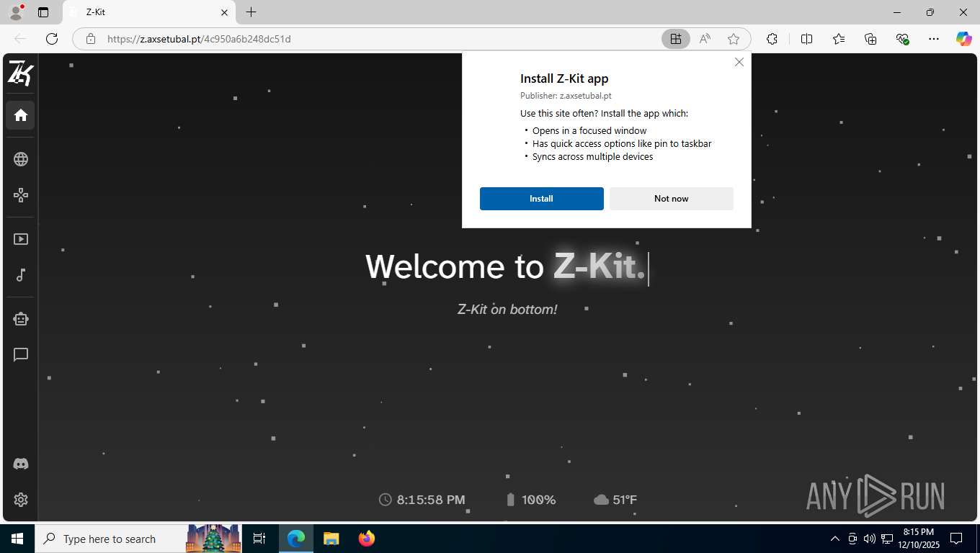
Task: Toggle Read aloud icon in the address bar
Action: tap(705, 39)
